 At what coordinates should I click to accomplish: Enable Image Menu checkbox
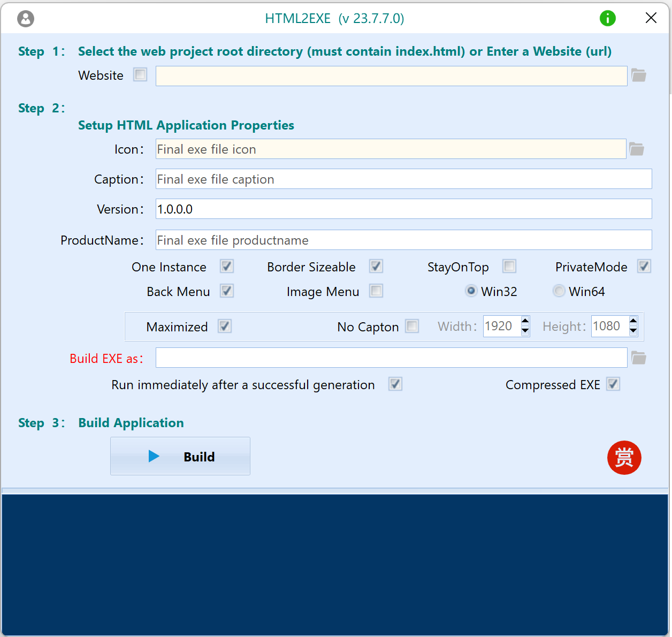coord(376,291)
